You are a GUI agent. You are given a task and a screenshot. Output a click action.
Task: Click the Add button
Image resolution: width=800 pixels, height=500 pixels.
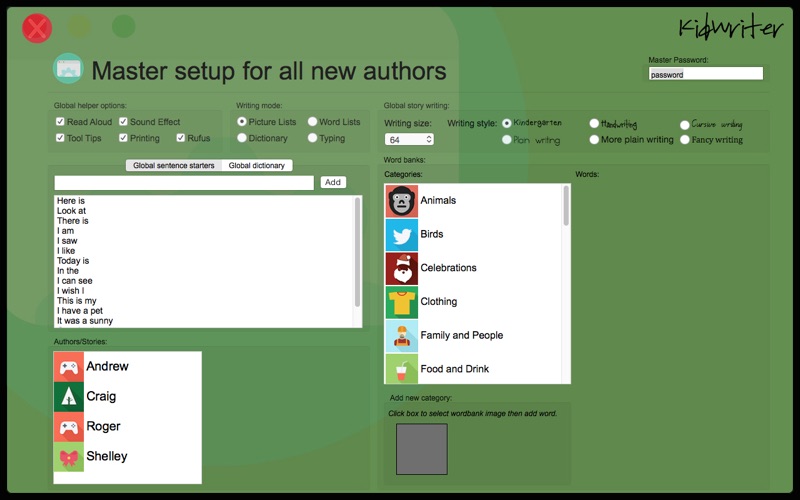tap(333, 182)
